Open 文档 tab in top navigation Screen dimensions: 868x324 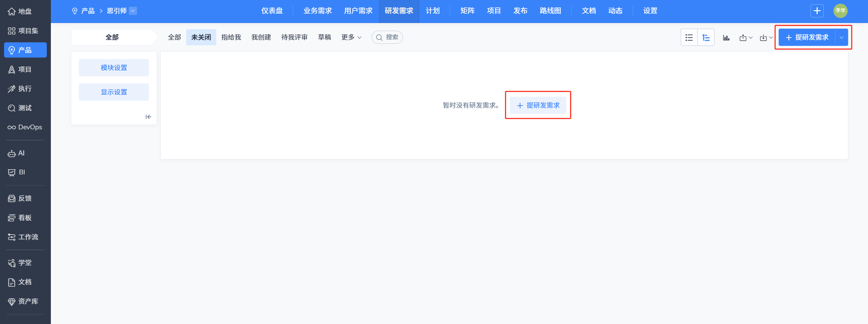(x=589, y=11)
